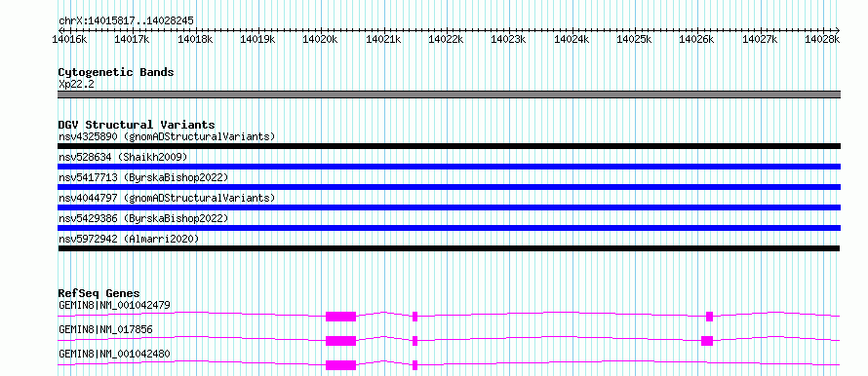The image size is (868, 376).
Task: Click NM_001042479 small exon near 14021.5k
Action: tap(415, 317)
